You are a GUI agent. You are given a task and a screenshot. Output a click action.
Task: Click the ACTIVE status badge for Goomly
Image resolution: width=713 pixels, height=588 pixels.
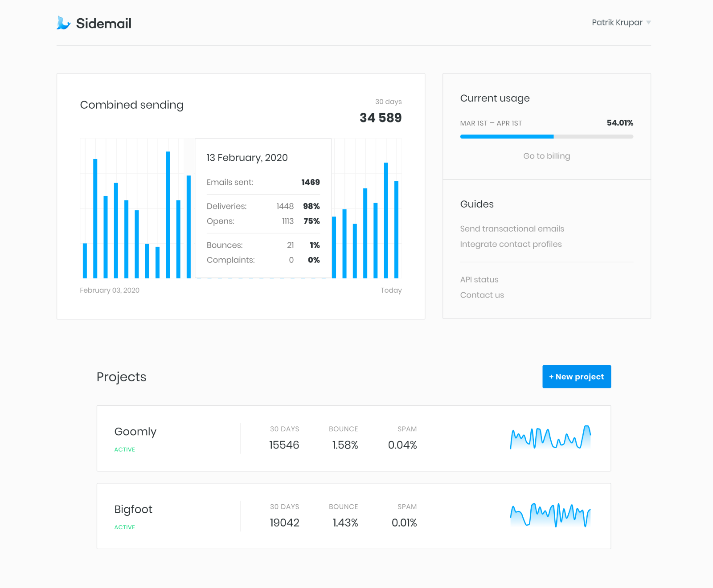point(124,449)
